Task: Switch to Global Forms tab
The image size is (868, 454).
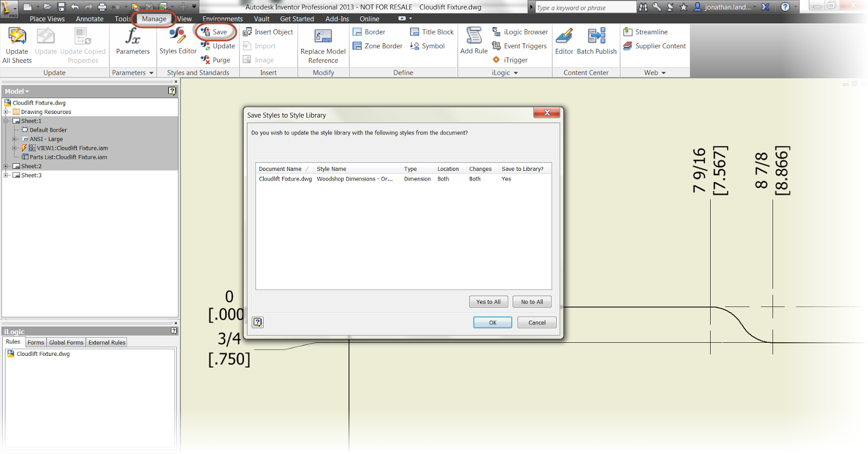Action: [66, 342]
